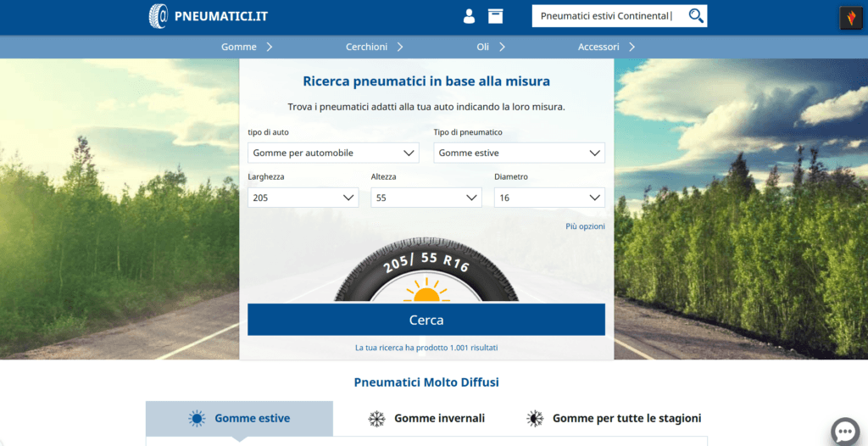
Task: Click the snowflake icon for winter tires
Action: click(x=376, y=418)
